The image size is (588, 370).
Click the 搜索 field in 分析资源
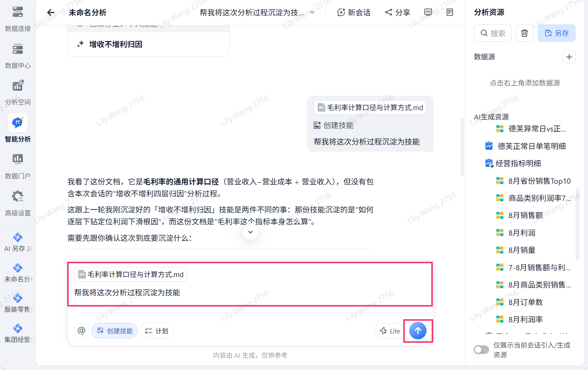point(493,33)
